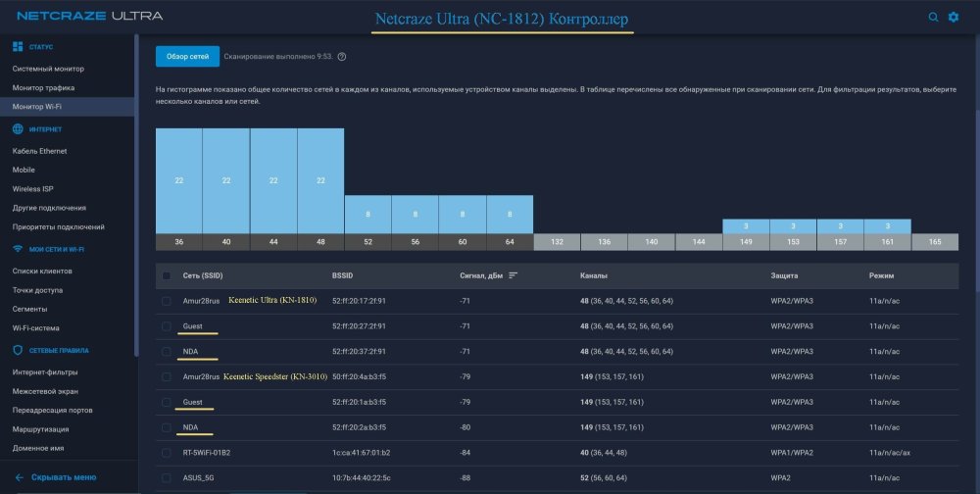Viewport: 980px width, 494px height.
Task: Click the hide menu arrow icon
Action: tap(19, 477)
